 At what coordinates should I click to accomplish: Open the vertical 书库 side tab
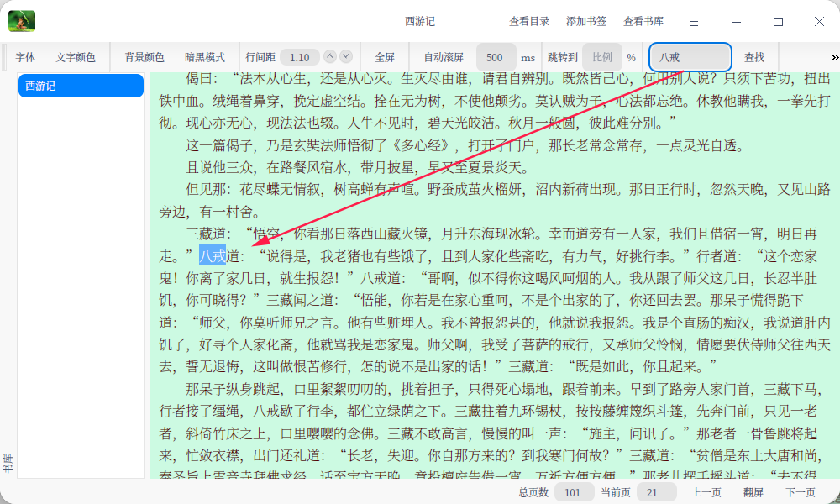coord(8,464)
